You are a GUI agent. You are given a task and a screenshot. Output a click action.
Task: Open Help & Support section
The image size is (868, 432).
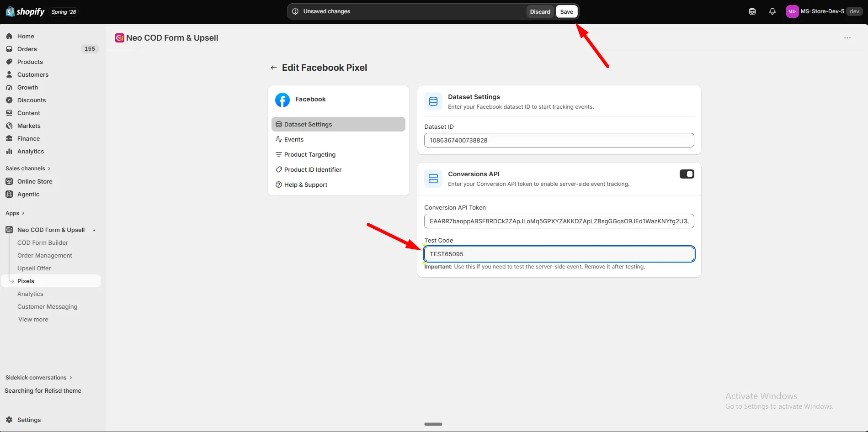point(338,184)
